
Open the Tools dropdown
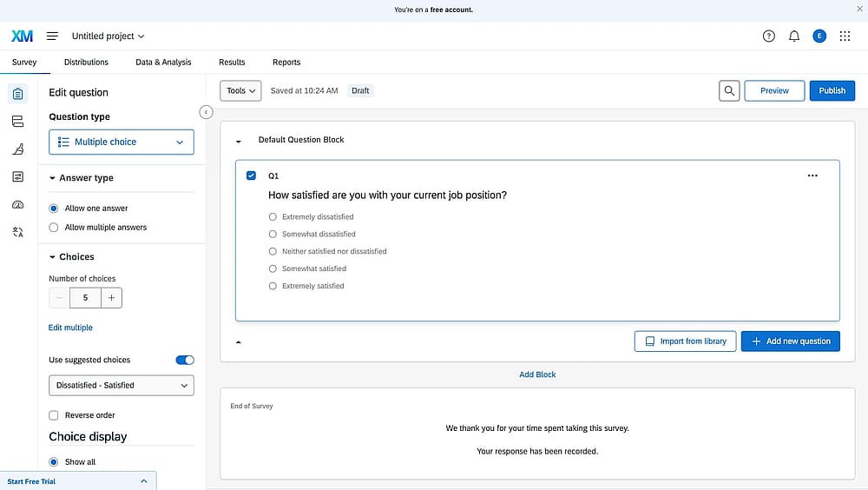(240, 91)
